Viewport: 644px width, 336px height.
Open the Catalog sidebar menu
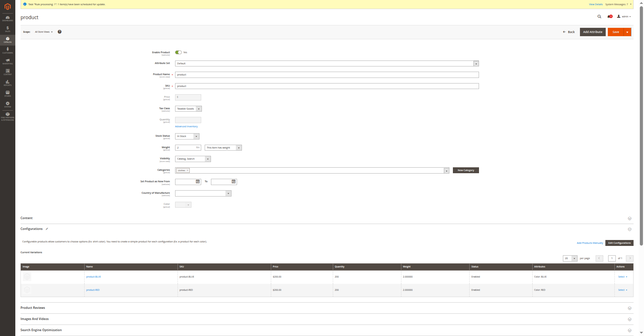click(x=7, y=40)
